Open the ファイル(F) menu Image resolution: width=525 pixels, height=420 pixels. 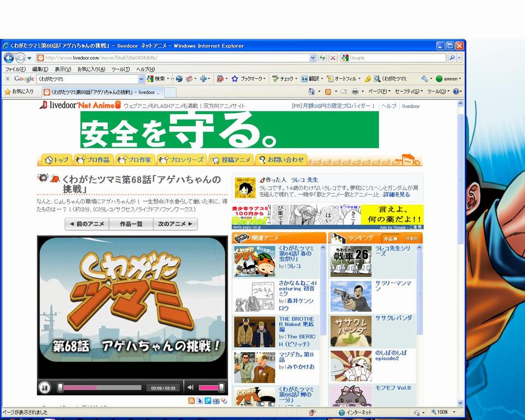coord(15,69)
